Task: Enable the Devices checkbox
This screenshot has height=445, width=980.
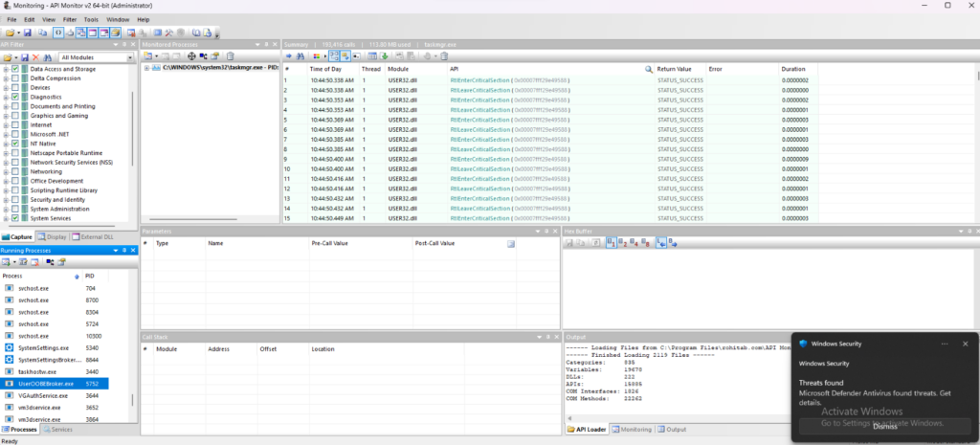Action: (15, 87)
